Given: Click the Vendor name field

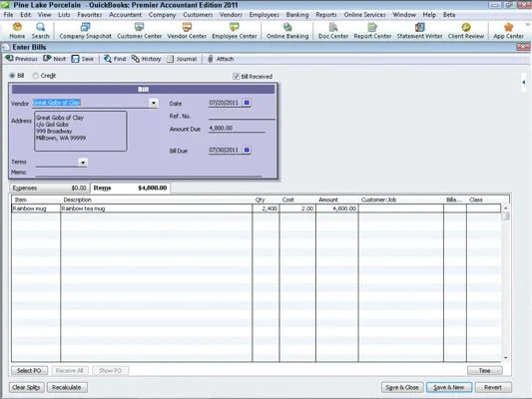Looking at the screenshot, I should tap(91, 103).
